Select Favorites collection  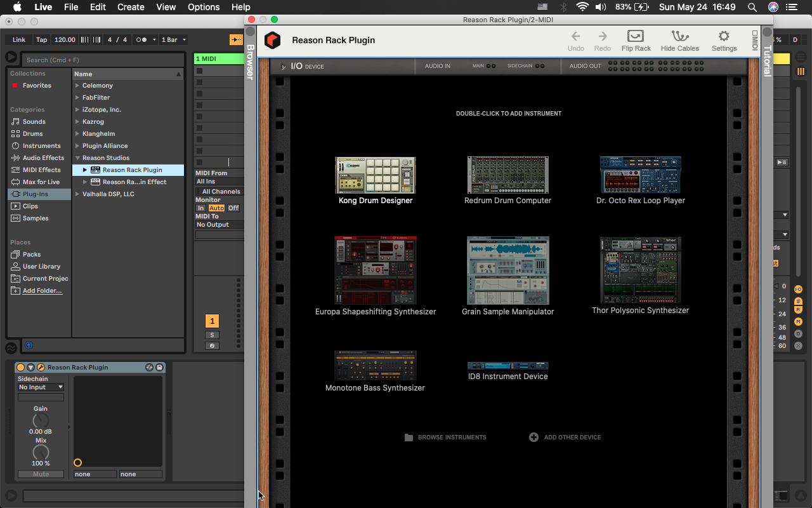point(37,86)
